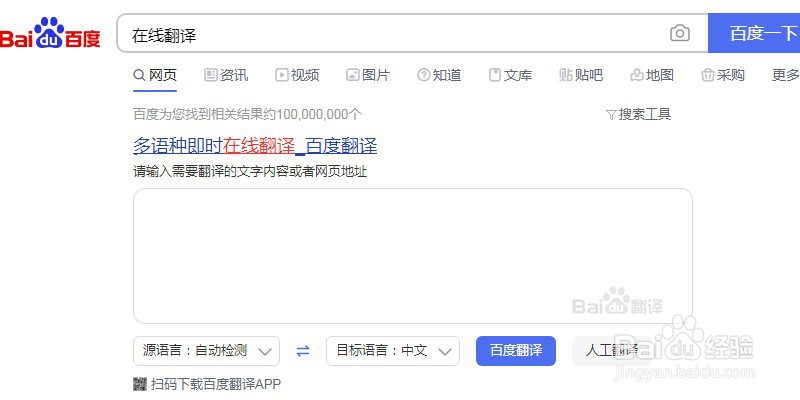The height and width of the screenshot is (400, 800).
Task: Expand the 目标语言：中文 dropdown
Action: tap(393, 351)
